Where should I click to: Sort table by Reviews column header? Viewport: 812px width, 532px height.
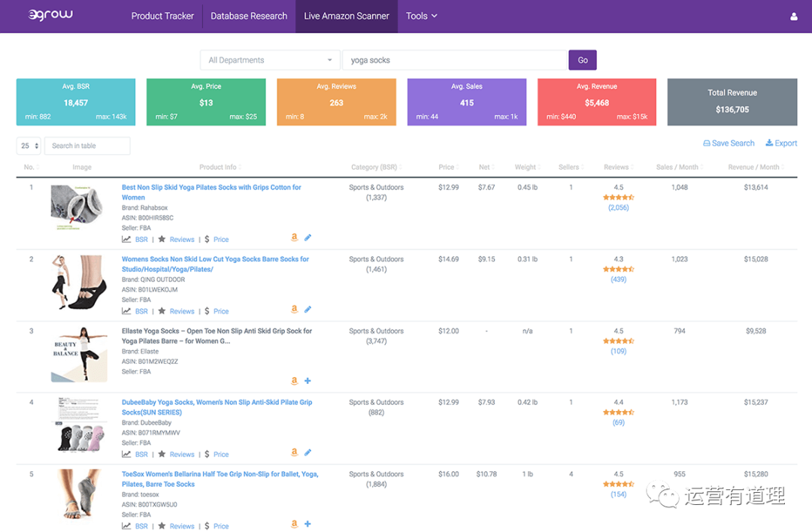(618, 167)
